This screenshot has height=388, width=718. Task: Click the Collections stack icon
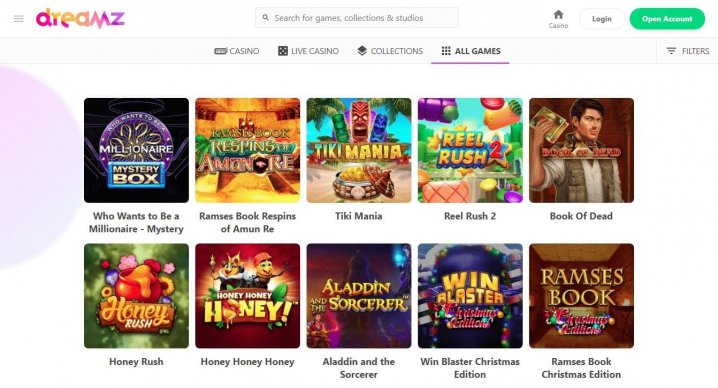(362, 51)
